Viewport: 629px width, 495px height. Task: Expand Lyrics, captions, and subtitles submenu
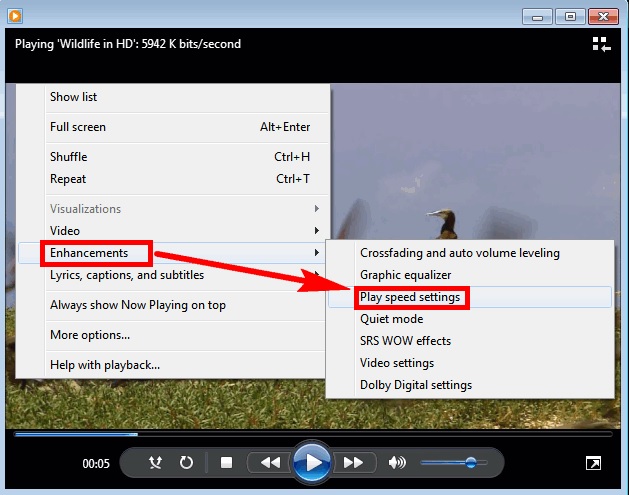coord(127,275)
